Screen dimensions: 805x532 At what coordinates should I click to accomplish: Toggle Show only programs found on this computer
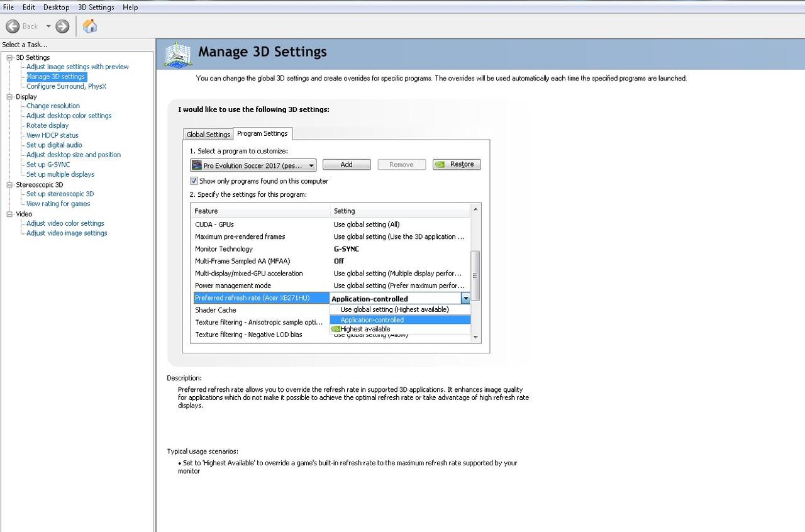(194, 181)
